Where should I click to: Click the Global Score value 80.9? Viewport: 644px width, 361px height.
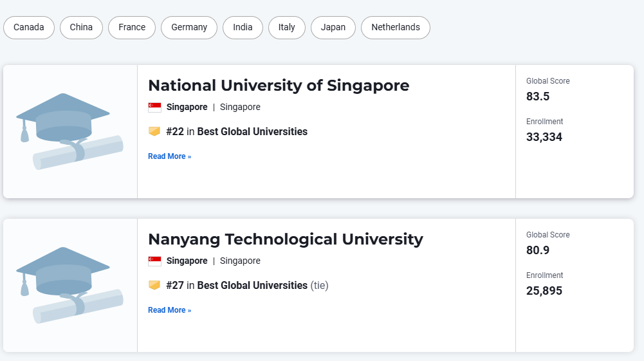tap(538, 250)
